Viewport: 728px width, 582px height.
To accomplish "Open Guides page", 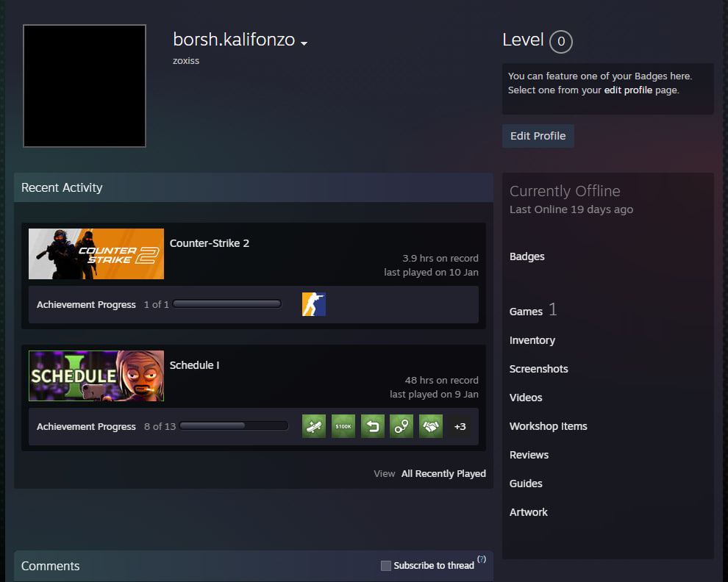I will [526, 484].
